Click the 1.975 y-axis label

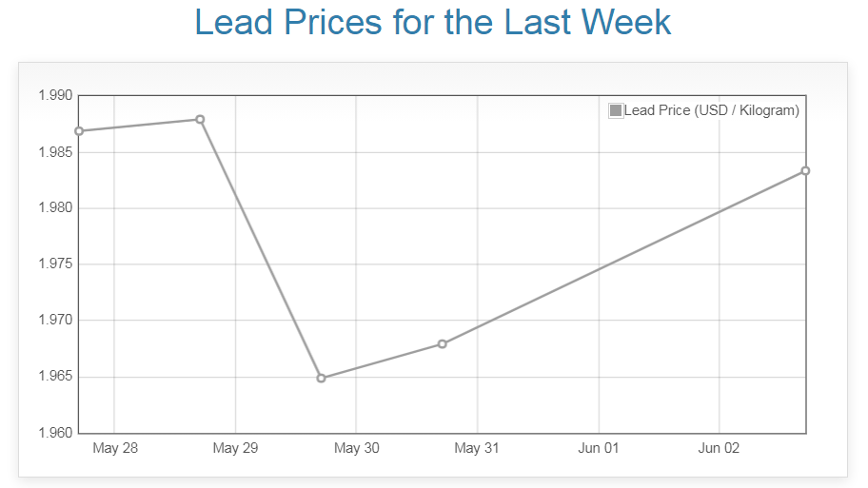click(x=55, y=264)
